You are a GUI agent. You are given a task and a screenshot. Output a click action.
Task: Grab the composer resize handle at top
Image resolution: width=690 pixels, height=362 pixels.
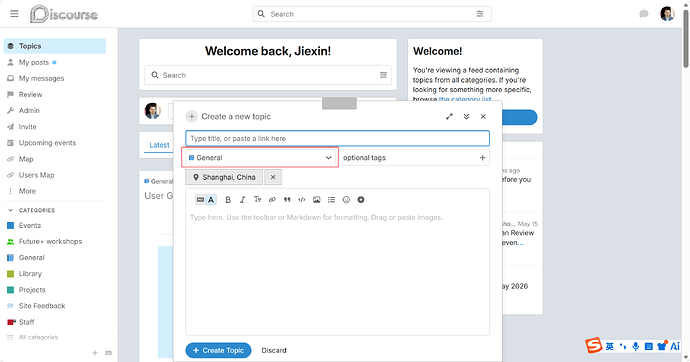point(339,103)
